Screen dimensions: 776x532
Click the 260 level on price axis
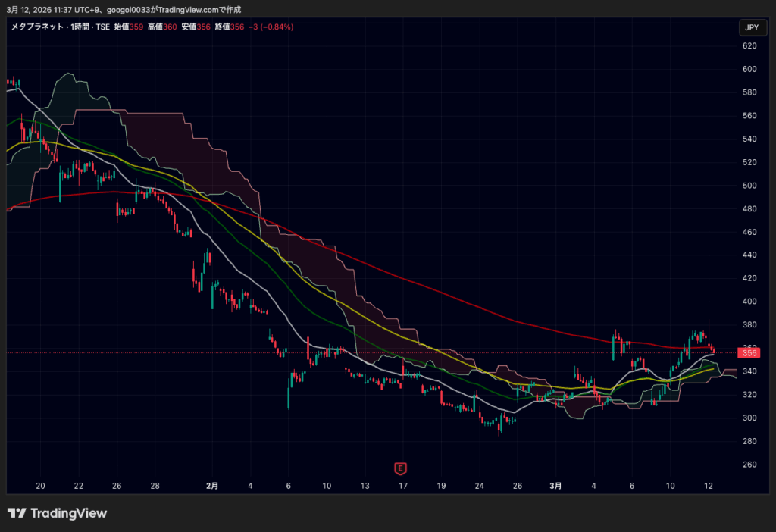coord(749,465)
